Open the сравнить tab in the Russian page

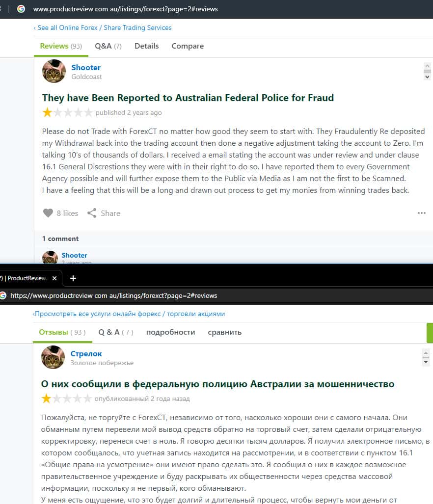click(x=225, y=332)
